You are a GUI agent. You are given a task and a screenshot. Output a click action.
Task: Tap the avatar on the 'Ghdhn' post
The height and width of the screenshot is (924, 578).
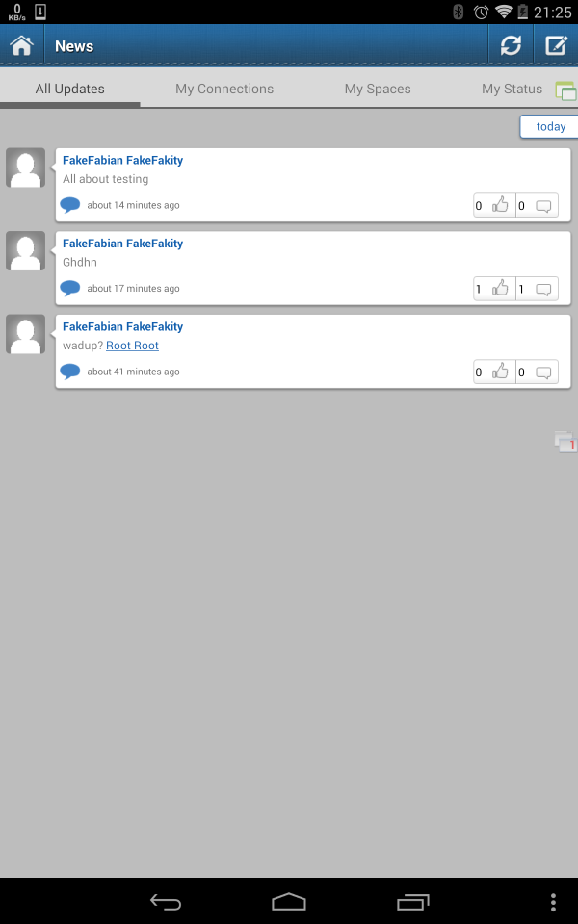pos(25,251)
